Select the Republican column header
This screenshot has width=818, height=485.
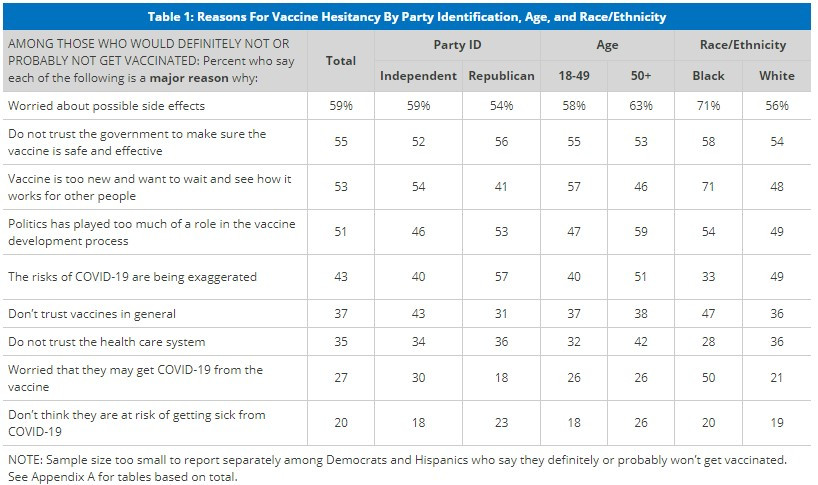tap(502, 76)
